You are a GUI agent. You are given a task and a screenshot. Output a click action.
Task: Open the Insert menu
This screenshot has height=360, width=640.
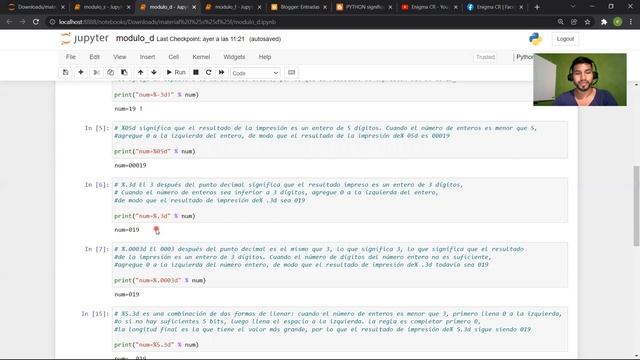pyautogui.click(x=147, y=57)
